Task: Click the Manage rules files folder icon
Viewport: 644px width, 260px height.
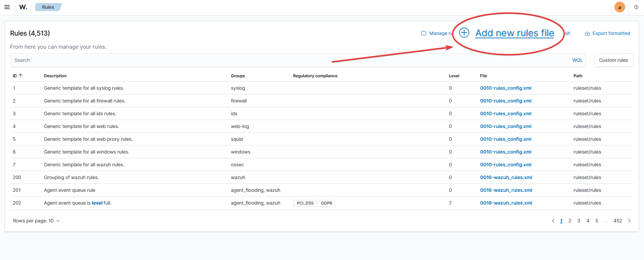Action: point(424,33)
